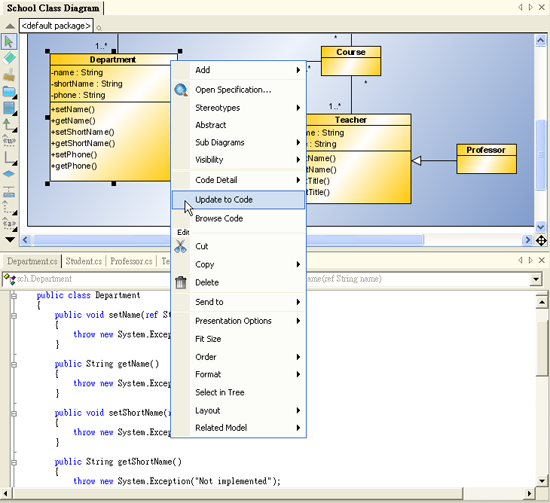Collapse the setShortName method region
Image resolution: width=550 pixels, height=503 pixels.
tap(14, 414)
